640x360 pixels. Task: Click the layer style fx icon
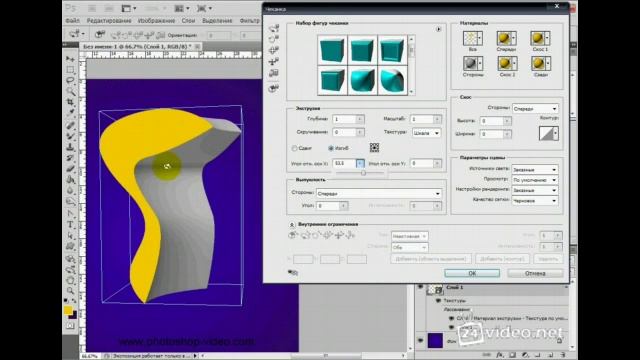pyautogui.click(x=500, y=355)
